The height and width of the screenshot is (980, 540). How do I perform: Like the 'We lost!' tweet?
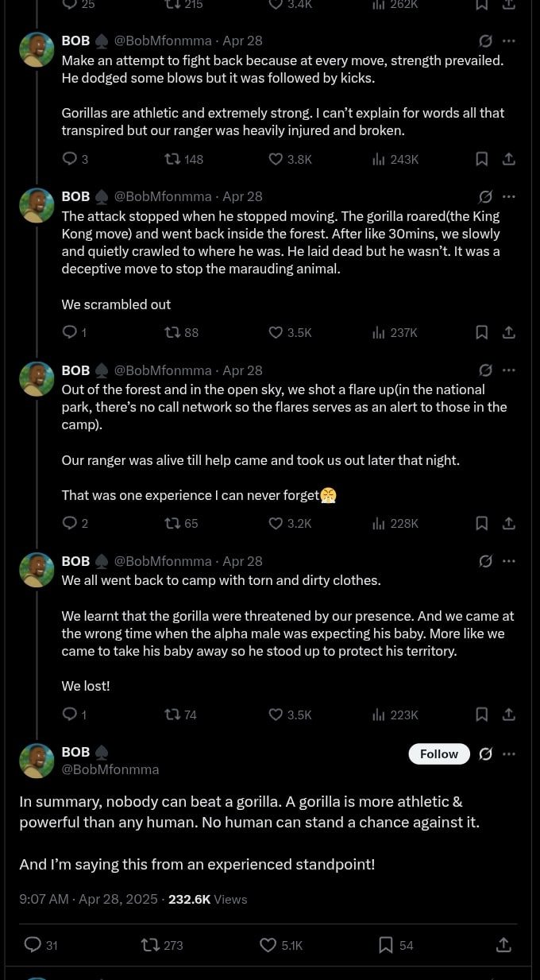click(276, 715)
